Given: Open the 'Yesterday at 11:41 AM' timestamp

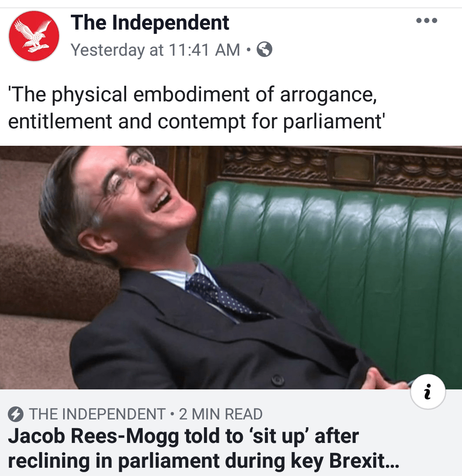Looking at the screenshot, I should point(155,50).
